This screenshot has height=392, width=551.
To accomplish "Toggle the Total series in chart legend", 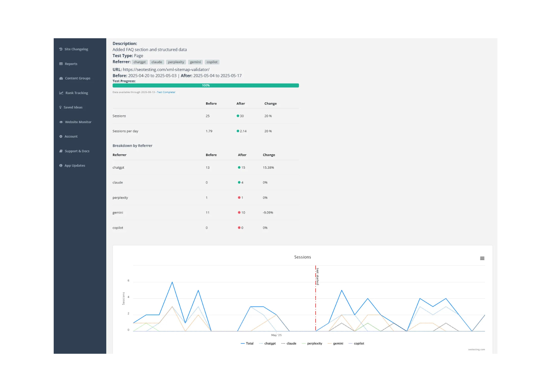I will click(x=247, y=344).
